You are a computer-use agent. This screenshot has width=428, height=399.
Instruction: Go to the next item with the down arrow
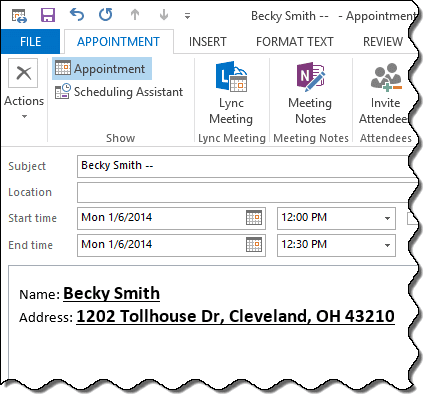[164, 15]
